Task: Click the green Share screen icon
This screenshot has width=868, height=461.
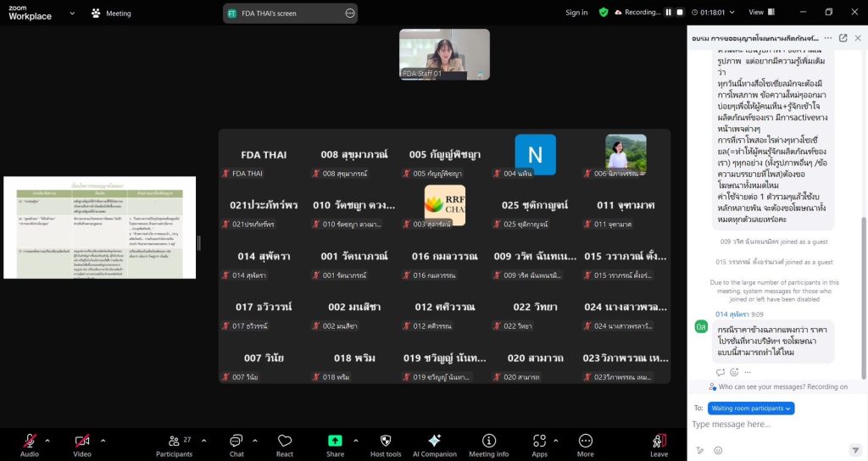Action: click(x=335, y=442)
